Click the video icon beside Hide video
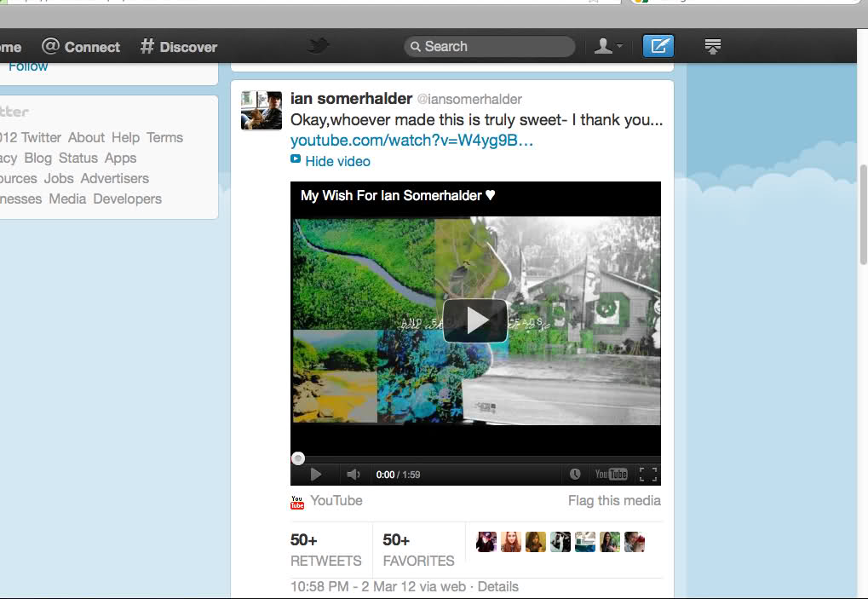 point(296,159)
